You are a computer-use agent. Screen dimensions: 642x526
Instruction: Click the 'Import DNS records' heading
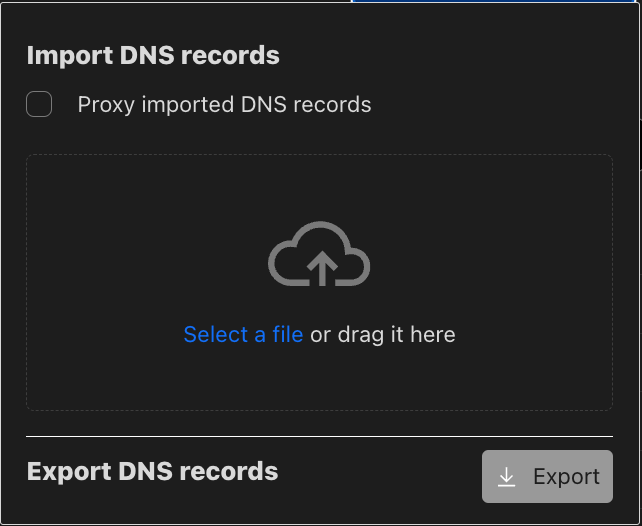click(x=153, y=55)
